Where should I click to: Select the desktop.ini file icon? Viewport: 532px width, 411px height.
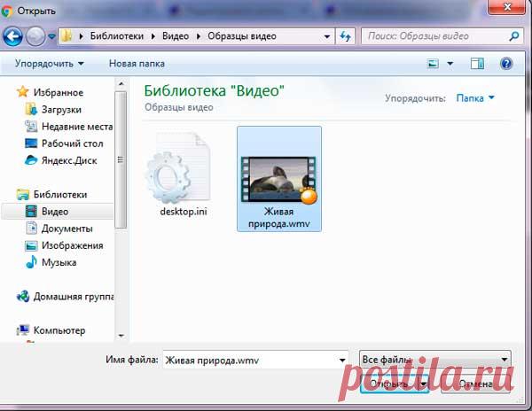(x=184, y=172)
